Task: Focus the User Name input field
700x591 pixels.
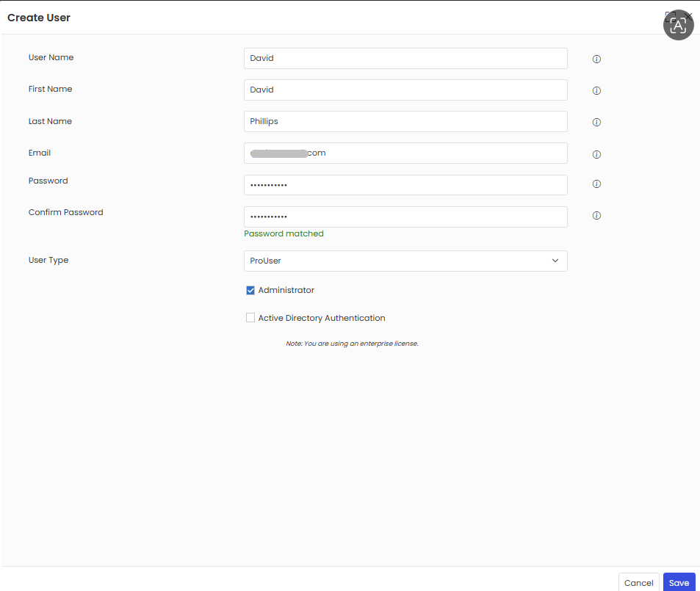Action: click(405, 59)
